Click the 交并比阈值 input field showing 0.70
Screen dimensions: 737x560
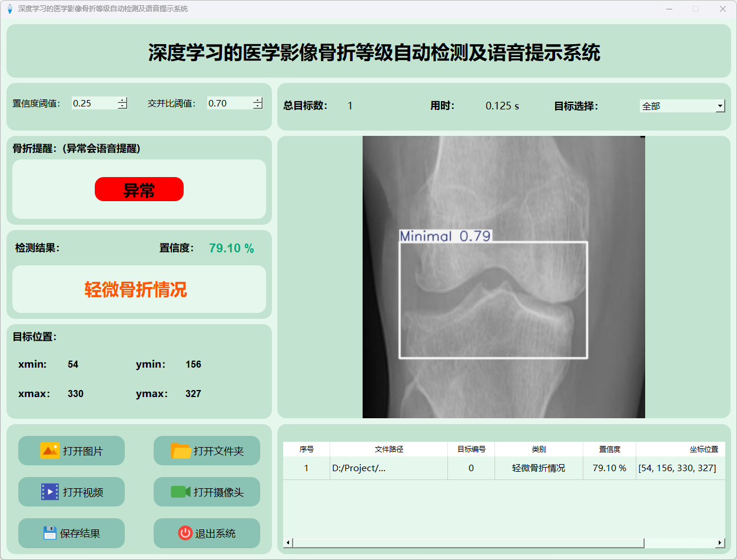[230, 103]
